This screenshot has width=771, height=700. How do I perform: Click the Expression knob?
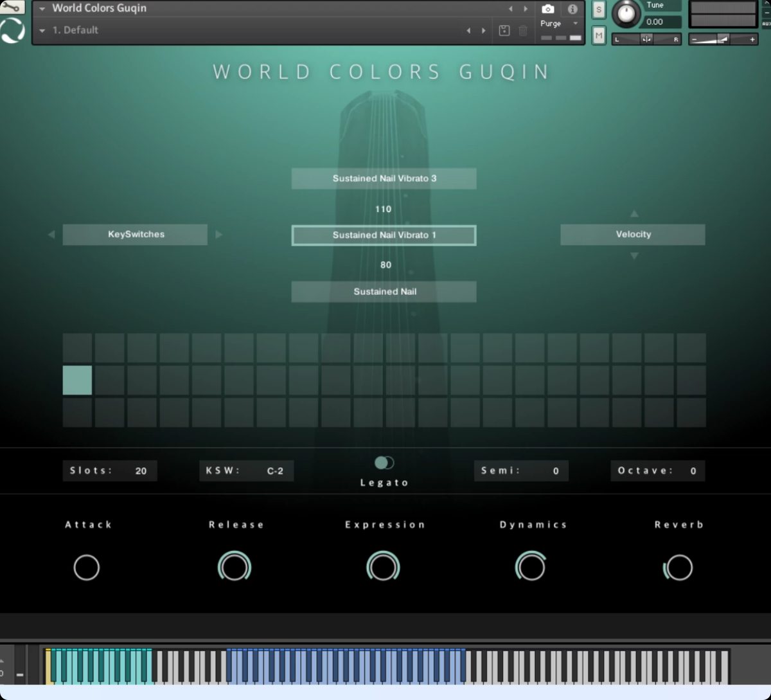click(383, 567)
